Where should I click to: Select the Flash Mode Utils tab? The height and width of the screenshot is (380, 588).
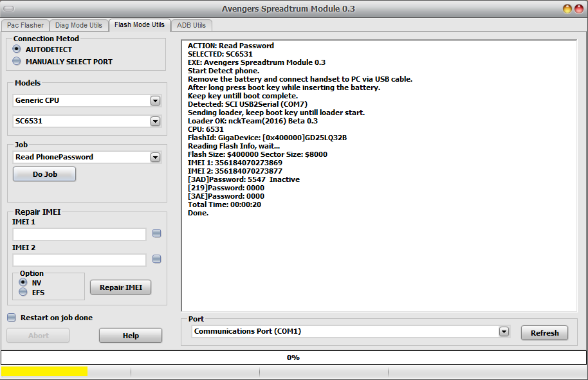[x=140, y=24]
